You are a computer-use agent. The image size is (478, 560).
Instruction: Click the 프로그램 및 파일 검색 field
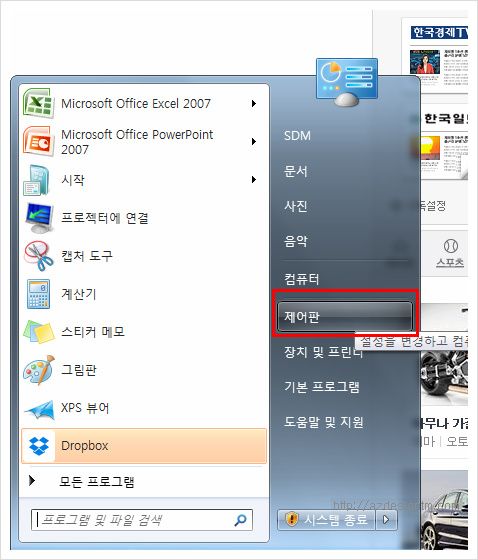tap(142, 520)
